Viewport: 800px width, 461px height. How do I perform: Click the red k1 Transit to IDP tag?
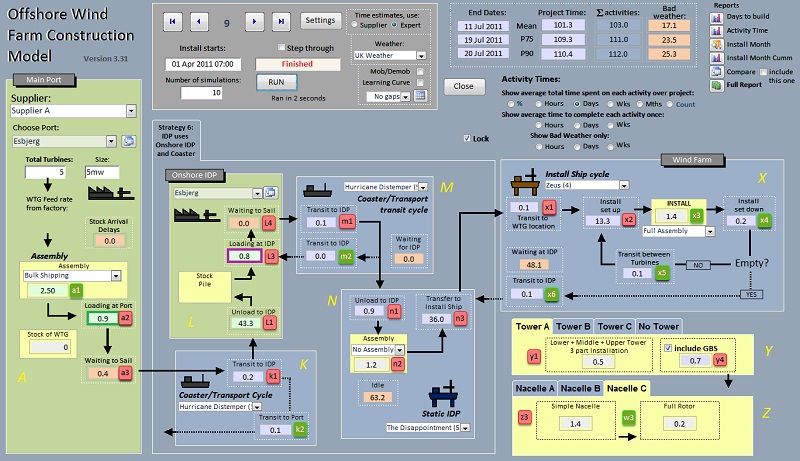[x=273, y=376]
